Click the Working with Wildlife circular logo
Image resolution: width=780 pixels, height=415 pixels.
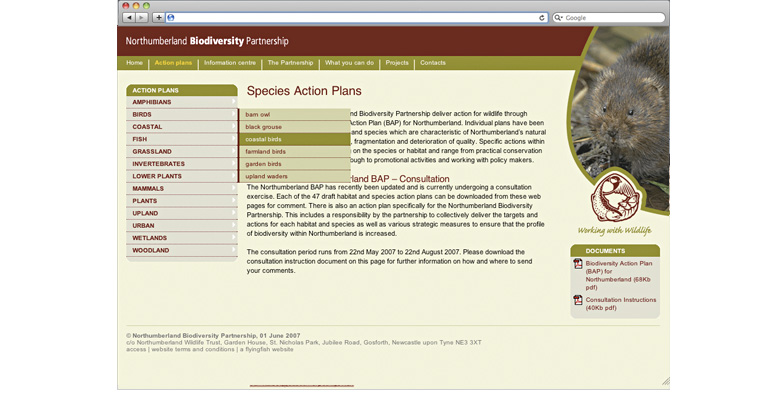tap(615, 198)
